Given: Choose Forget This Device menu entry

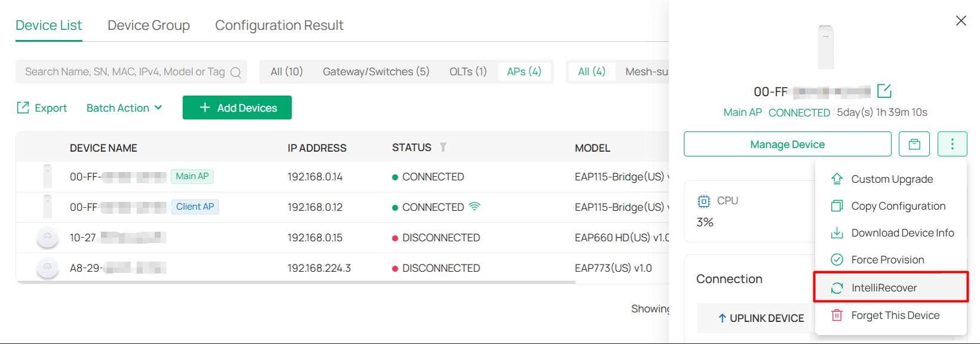Looking at the screenshot, I should click(x=890, y=315).
